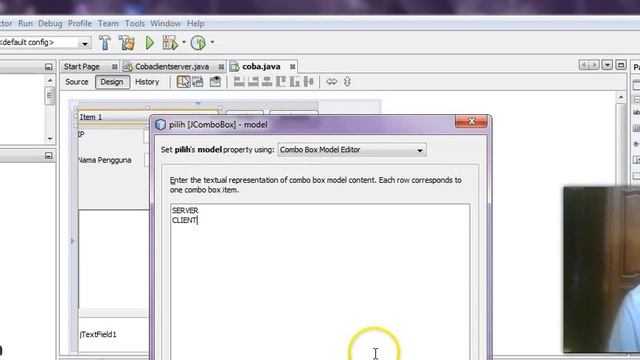Close the Start Page tab
The width and height of the screenshot is (640, 360).
click(x=115, y=67)
